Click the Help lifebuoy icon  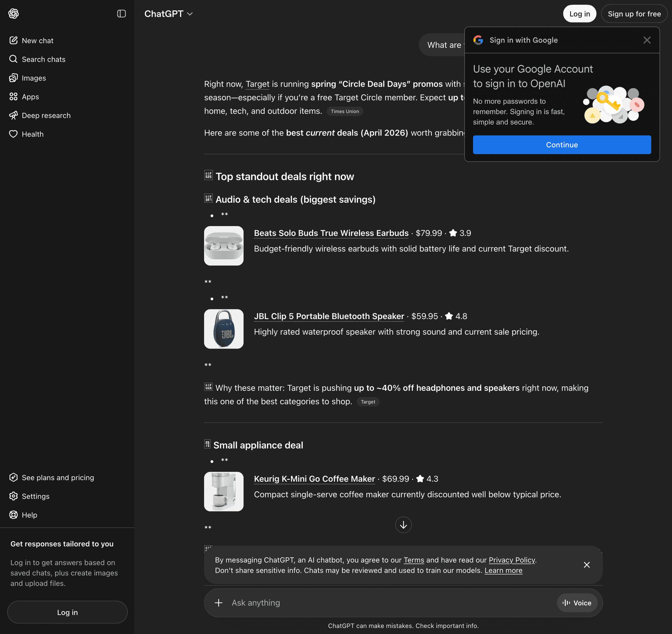pos(14,515)
